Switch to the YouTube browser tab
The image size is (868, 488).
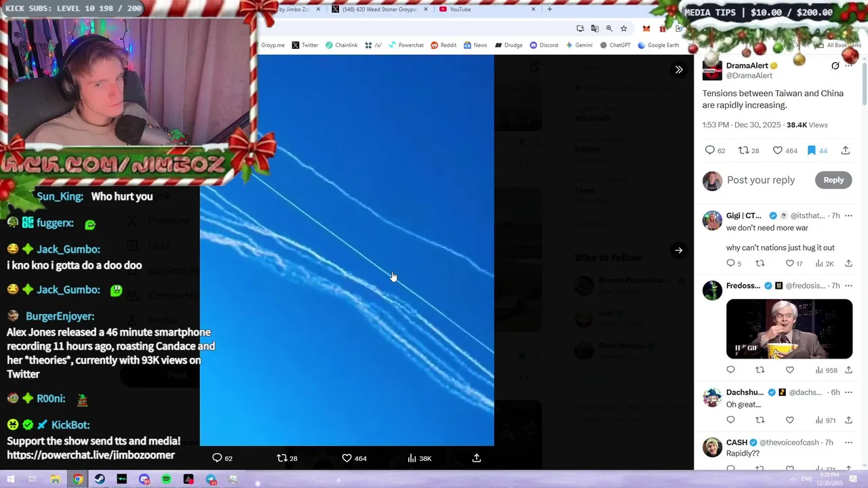pyautogui.click(x=487, y=9)
